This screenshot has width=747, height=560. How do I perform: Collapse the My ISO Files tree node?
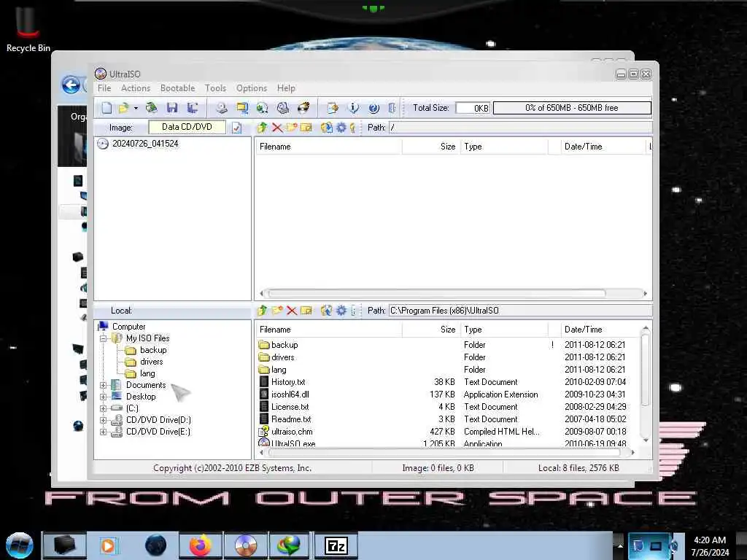pos(103,338)
